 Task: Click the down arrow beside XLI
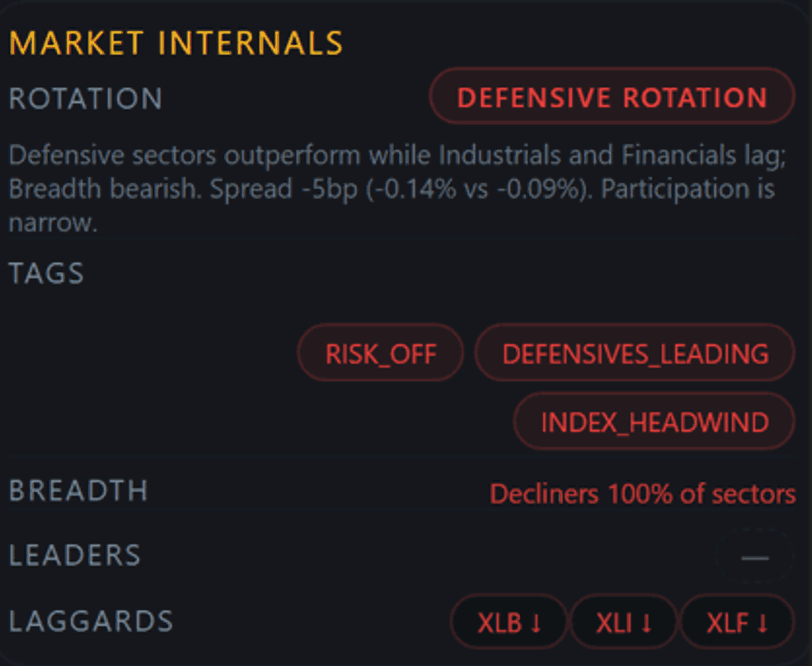[x=645, y=622]
